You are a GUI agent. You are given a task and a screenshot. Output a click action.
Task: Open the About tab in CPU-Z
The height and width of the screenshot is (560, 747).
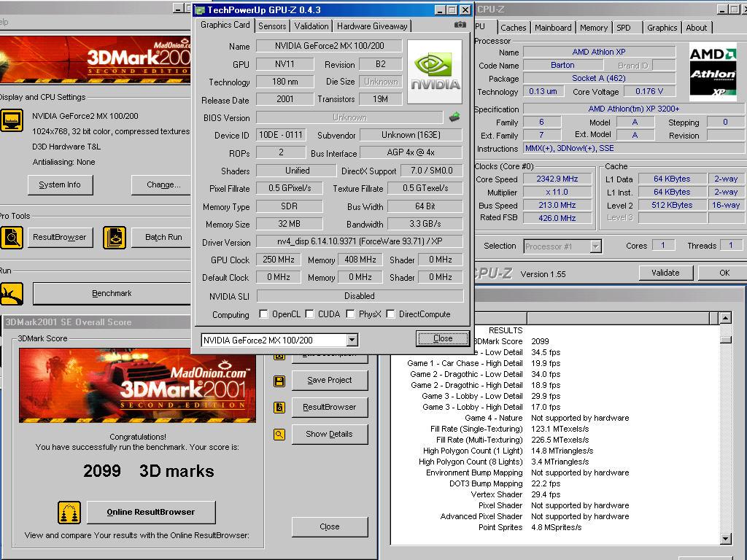click(x=696, y=28)
